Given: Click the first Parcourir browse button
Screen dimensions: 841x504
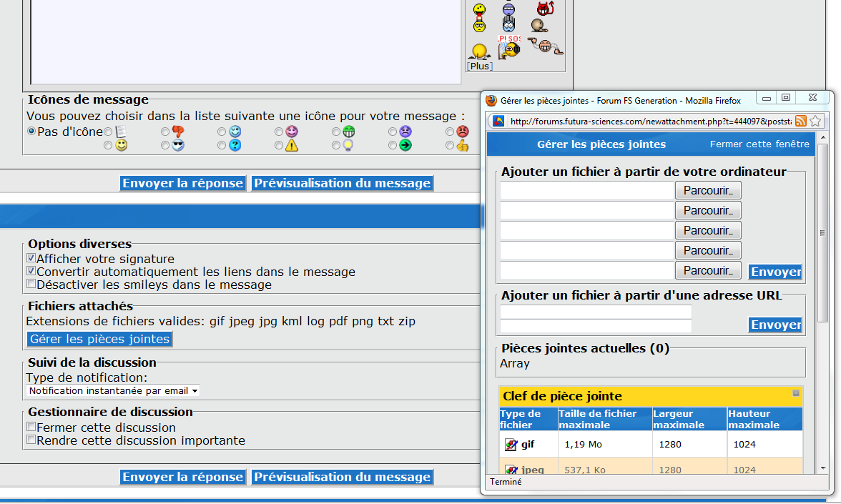Looking at the screenshot, I should click(x=708, y=190).
